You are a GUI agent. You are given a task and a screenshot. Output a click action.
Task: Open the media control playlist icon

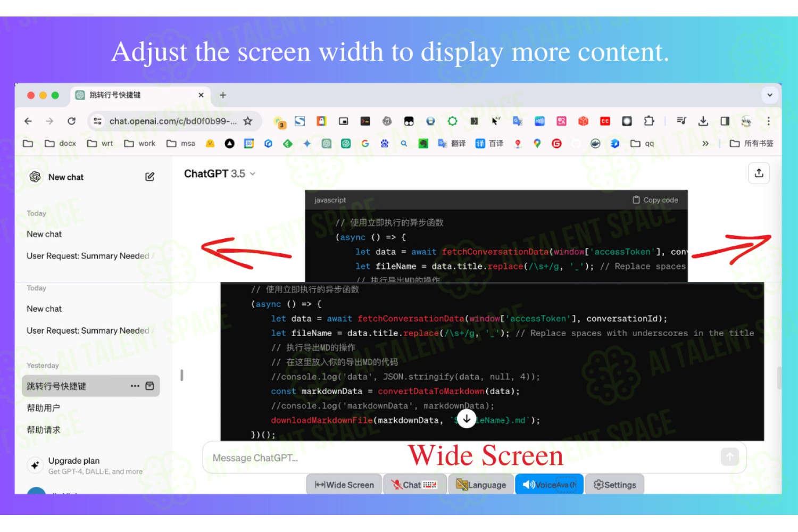(681, 121)
